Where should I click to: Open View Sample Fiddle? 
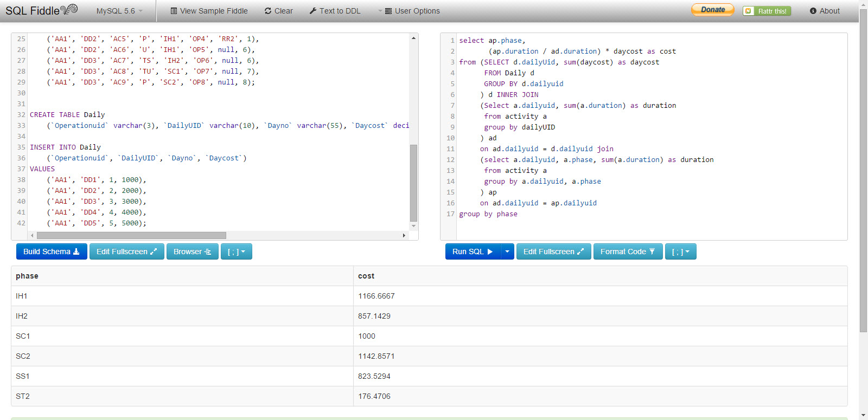click(x=209, y=11)
